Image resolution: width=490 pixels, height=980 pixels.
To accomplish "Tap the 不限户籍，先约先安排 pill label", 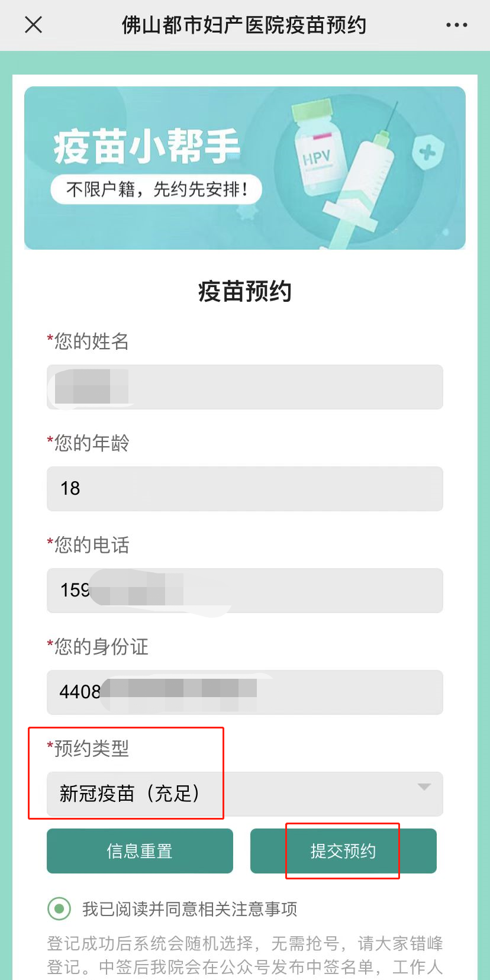I will point(156,189).
